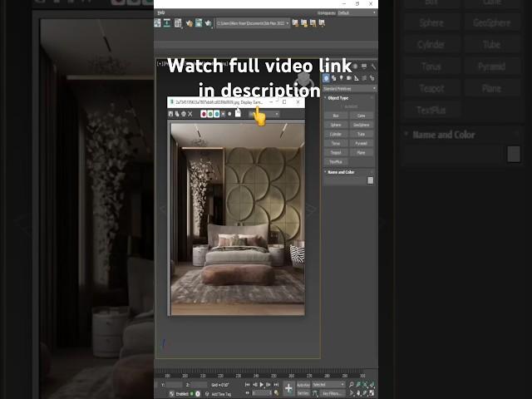Switch to the Utilities command panel tab

tap(373, 66)
